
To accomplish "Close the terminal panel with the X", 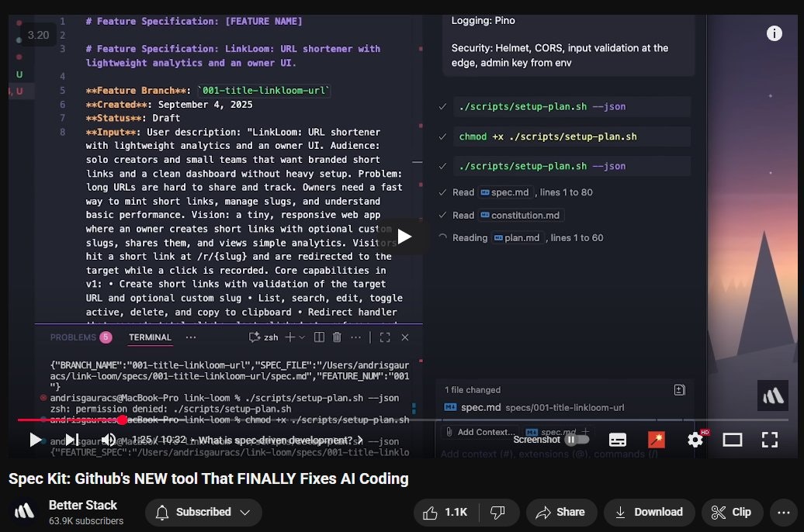I will [405, 337].
